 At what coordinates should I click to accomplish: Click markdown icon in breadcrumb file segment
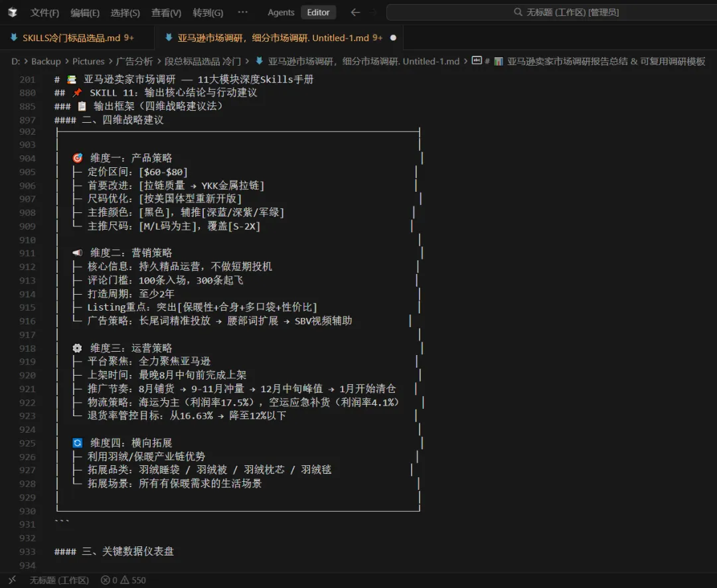260,61
